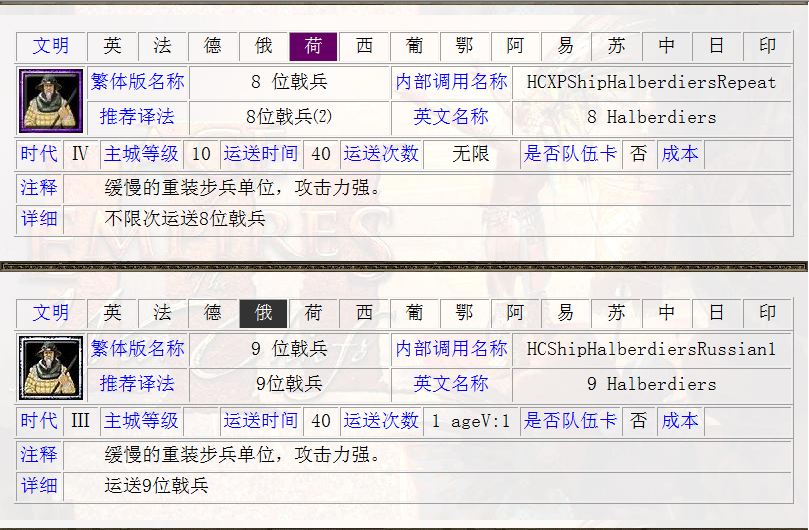This screenshot has height=530, width=809.
Task: Select 法 civilization in the first card
Action: click(x=162, y=46)
